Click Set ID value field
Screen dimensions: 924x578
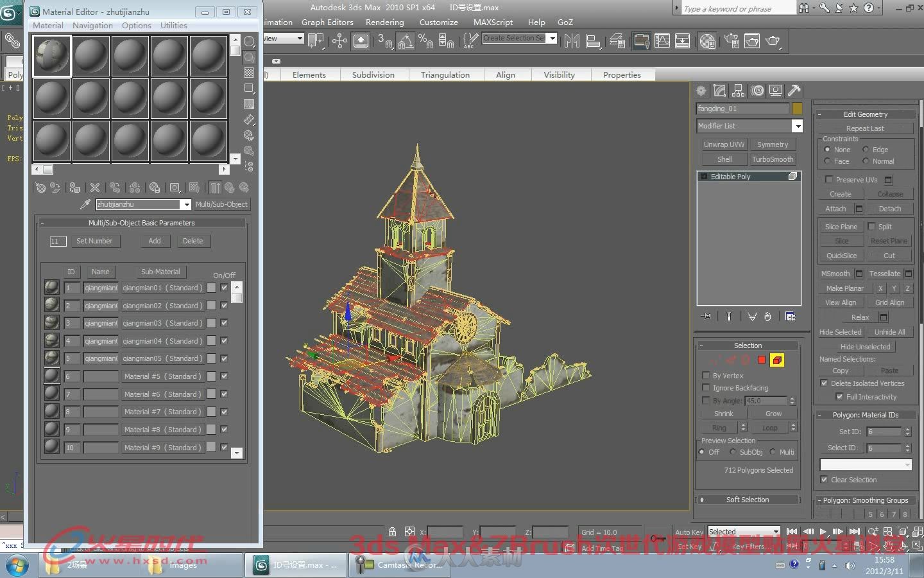(x=884, y=432)
